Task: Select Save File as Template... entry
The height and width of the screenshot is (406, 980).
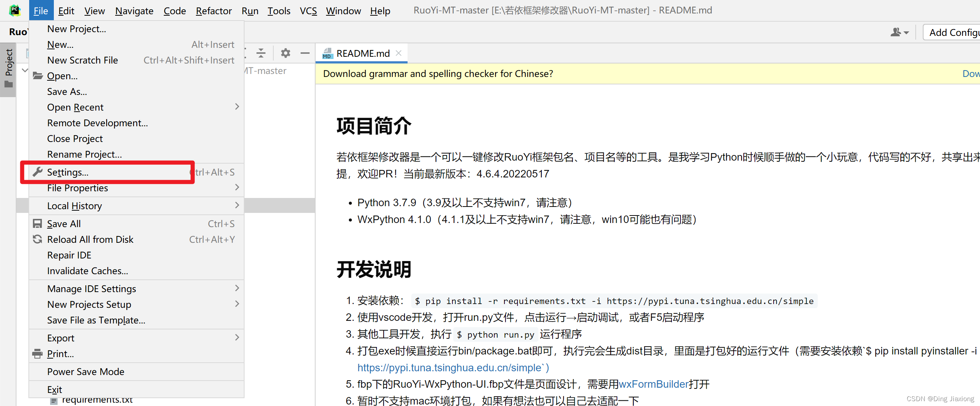Action: point(136,320)
